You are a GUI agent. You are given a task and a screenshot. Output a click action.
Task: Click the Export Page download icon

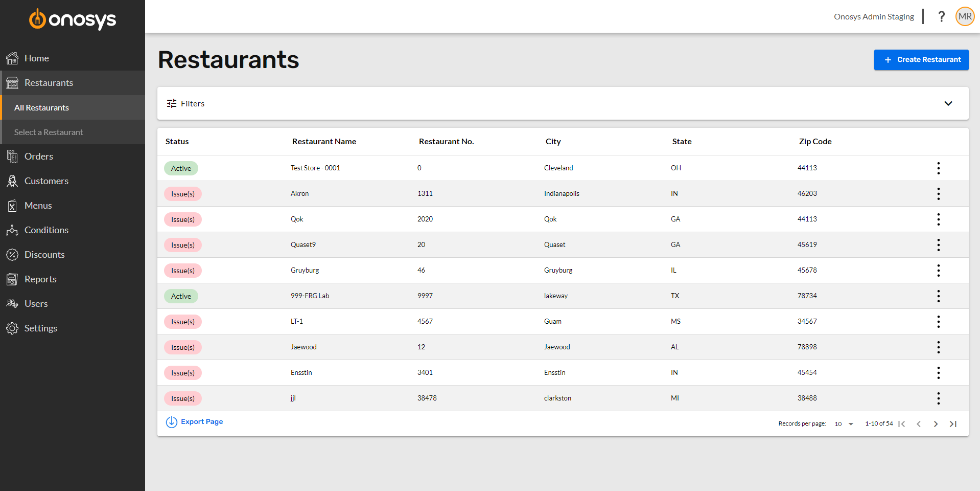[171, 421]
